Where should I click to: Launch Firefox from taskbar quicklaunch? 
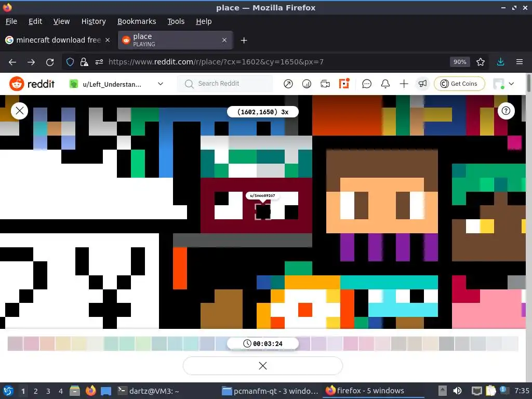point(90,391)
